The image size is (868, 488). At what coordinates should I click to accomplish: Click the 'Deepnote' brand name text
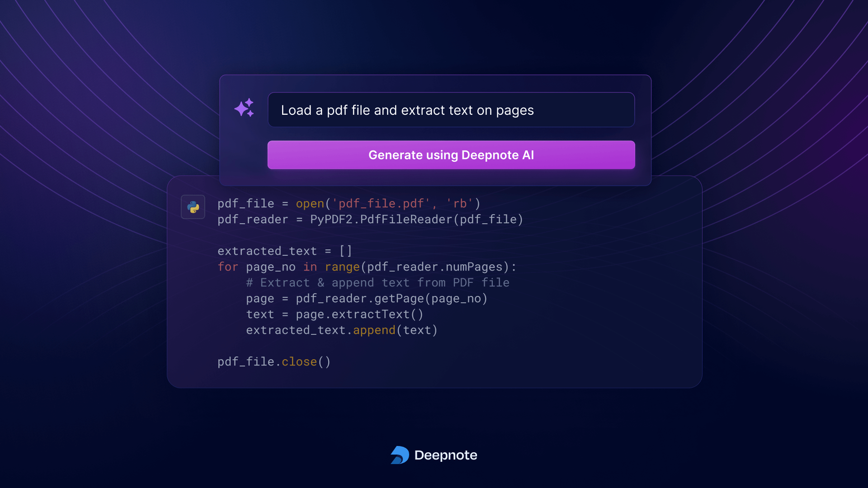[x=446, y=455]
